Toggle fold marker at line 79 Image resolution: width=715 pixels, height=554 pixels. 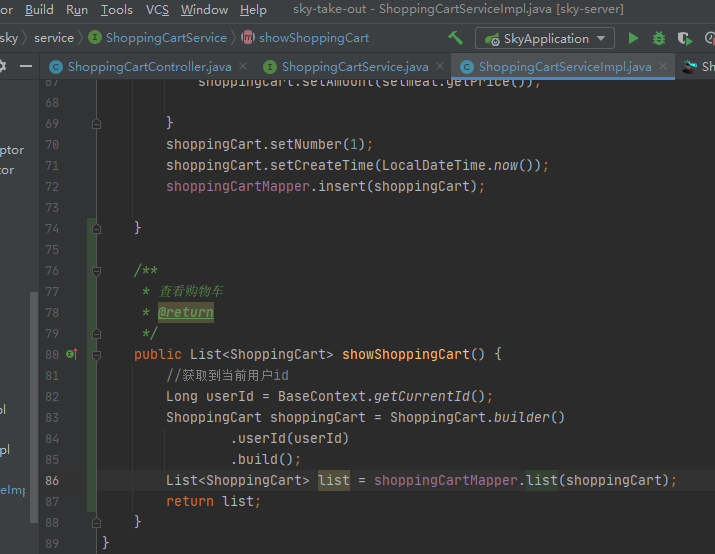[96, 334]
